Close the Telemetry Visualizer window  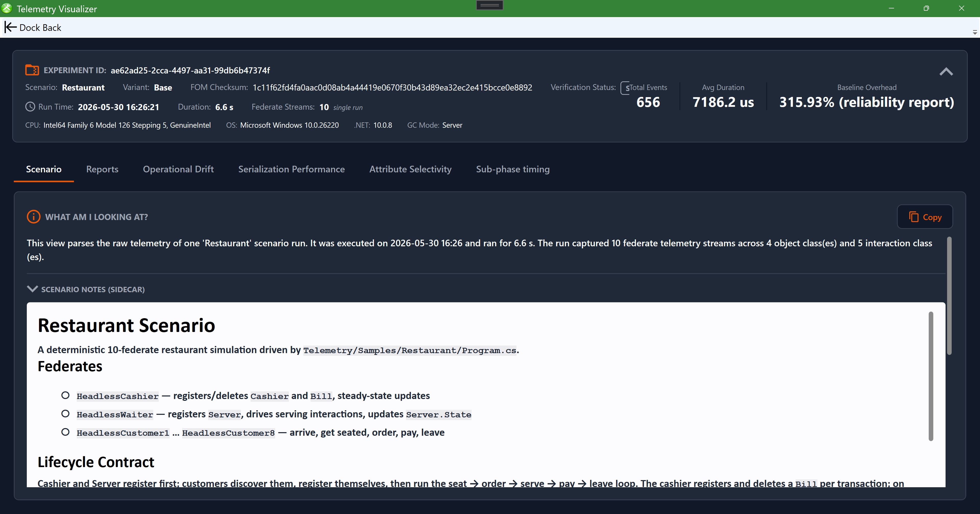point(961,8)
